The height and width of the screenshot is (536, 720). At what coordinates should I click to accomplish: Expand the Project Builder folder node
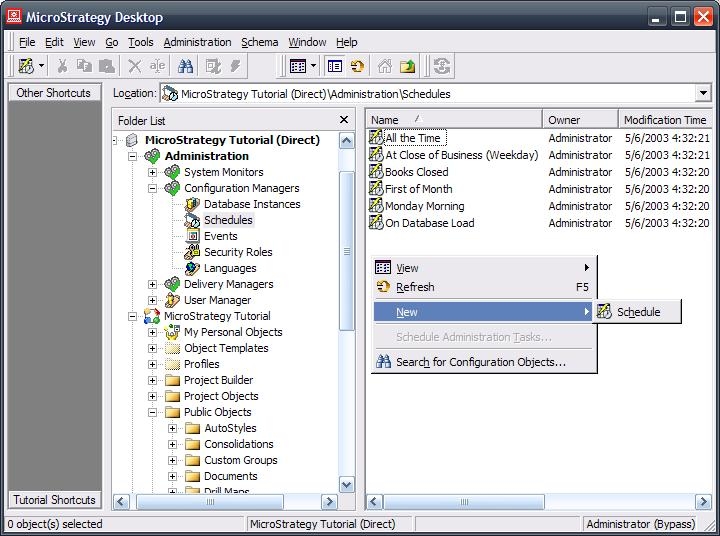[152, 380]
